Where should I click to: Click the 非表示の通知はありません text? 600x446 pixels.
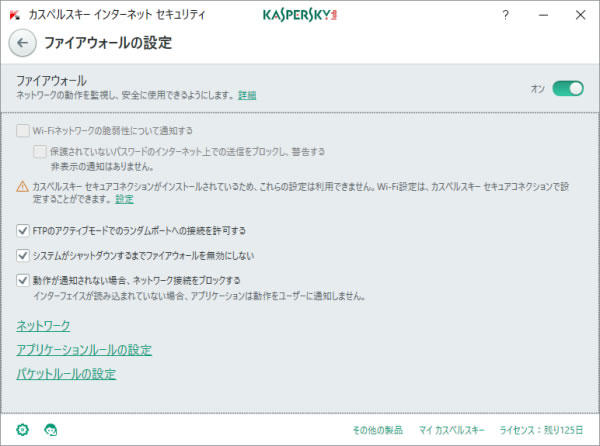[102, 167]
